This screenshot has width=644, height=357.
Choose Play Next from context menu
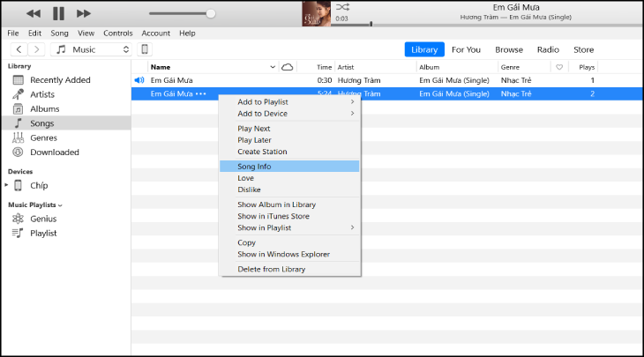(289, 129)
